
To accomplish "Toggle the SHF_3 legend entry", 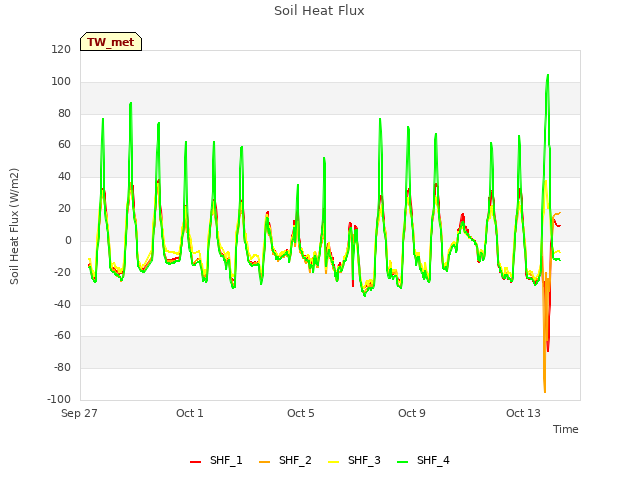I will coord(354,460).
